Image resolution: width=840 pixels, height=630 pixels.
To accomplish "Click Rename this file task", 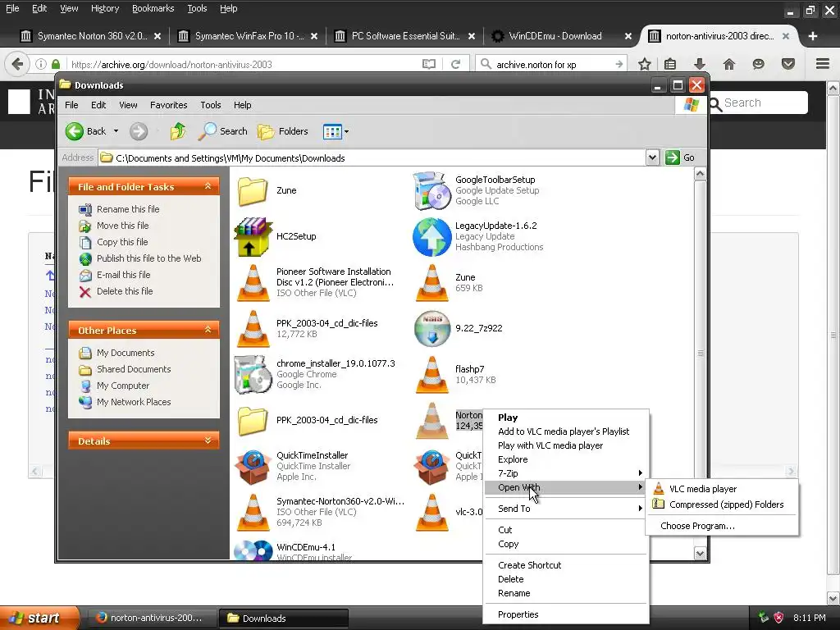I will pyautogui.click(x=128, y=209).
